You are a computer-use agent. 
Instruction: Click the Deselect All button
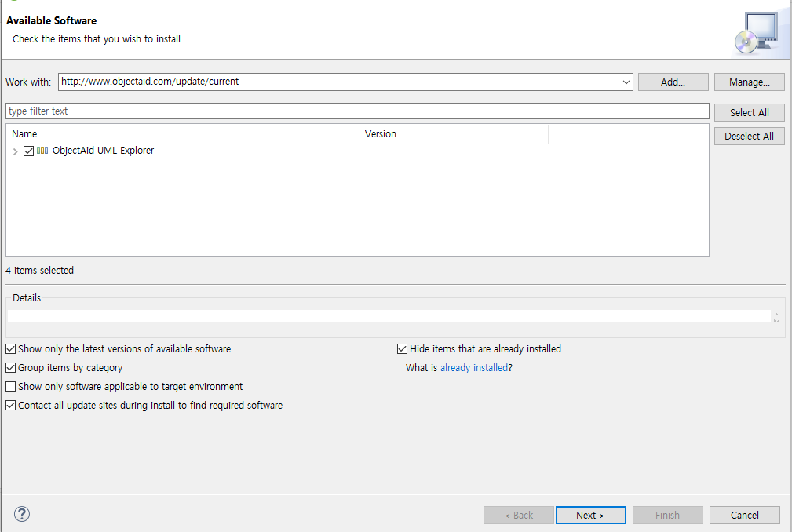749,137
